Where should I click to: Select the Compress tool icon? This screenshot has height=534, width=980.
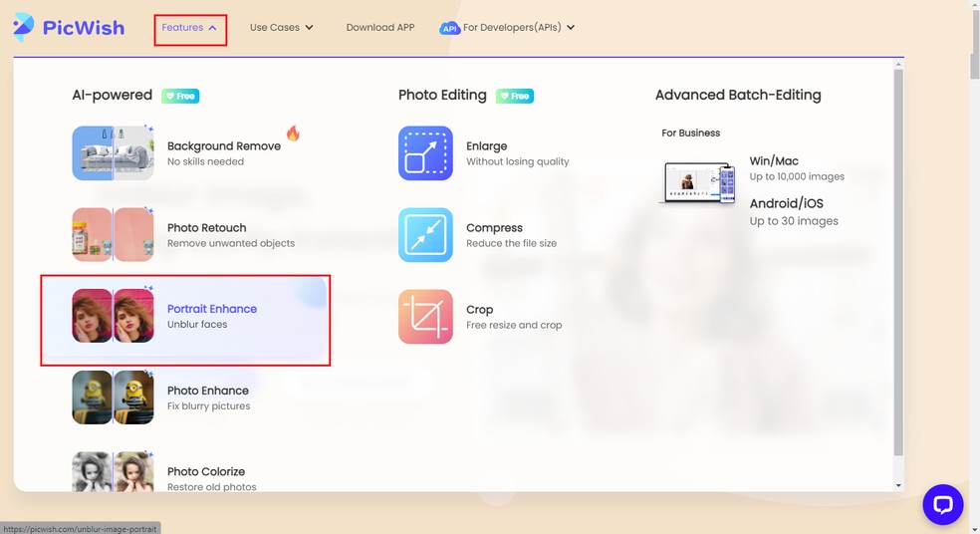tap(425, 235)
